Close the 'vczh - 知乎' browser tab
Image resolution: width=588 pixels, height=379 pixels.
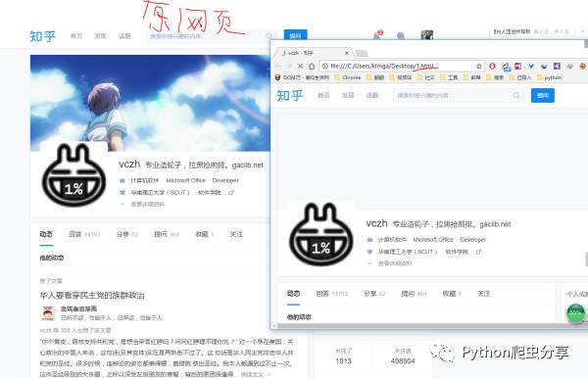pos(347,53)
